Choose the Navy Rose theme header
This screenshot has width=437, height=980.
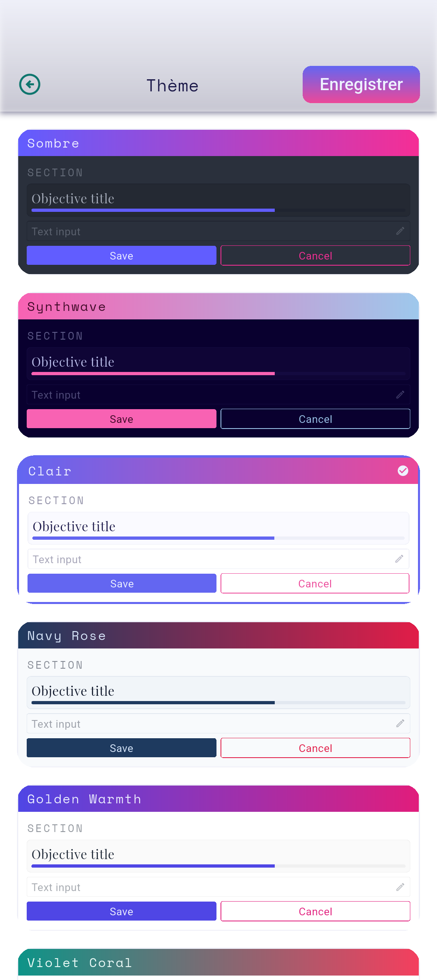click(218, 636)
